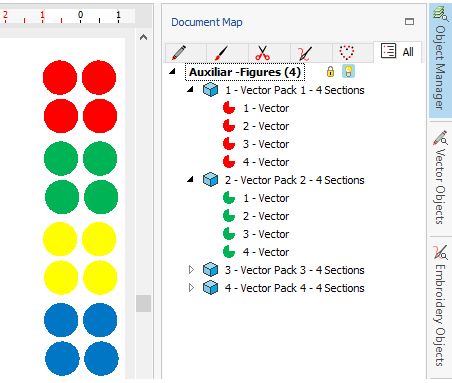Screen dimensions: 452x383
Task: Select the red scissors tab icon
Action: click(262, 53)
